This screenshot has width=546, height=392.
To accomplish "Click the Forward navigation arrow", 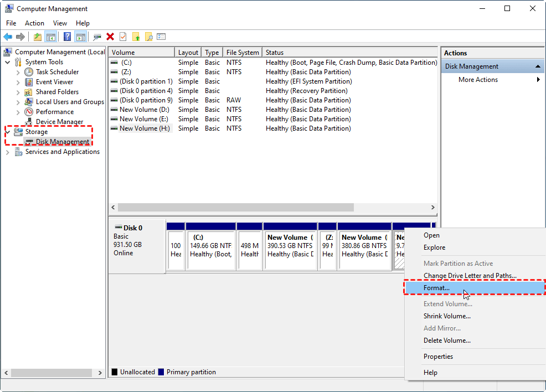I will [x=20, y=37].
